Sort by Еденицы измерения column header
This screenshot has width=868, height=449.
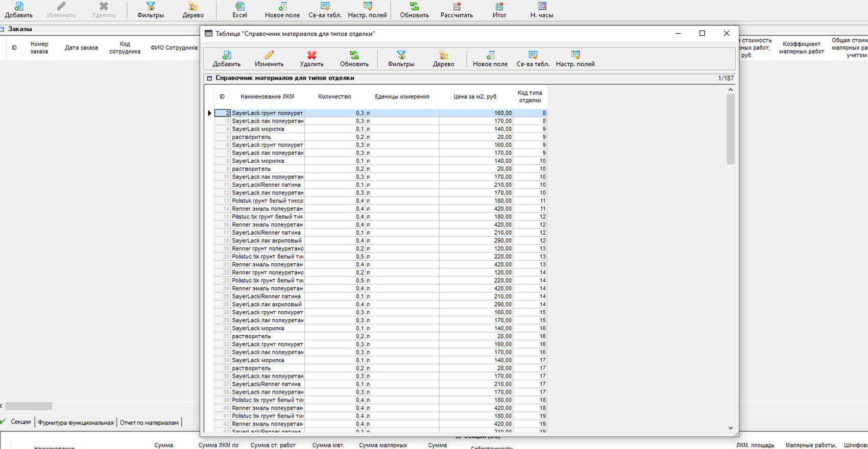pyautogui.click(x=402, y=96)
